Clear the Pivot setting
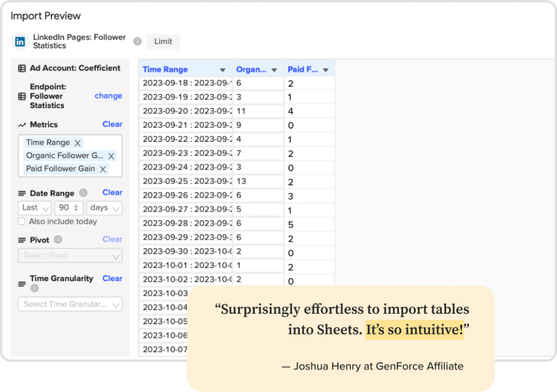 click(x=112, y=239)
